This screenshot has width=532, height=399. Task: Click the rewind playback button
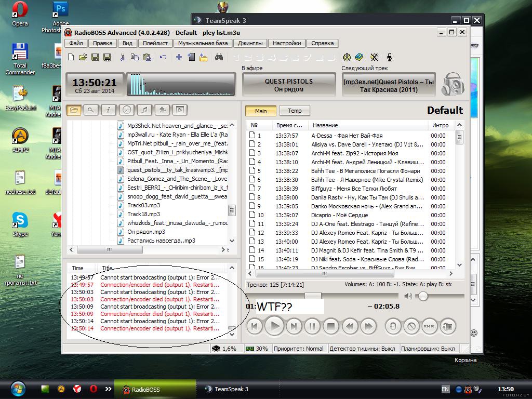click(x=350, y=326)
